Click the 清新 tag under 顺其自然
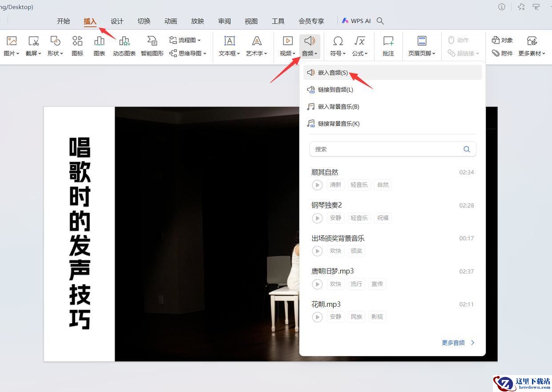The image size is (552, 392). coord(336,185)
